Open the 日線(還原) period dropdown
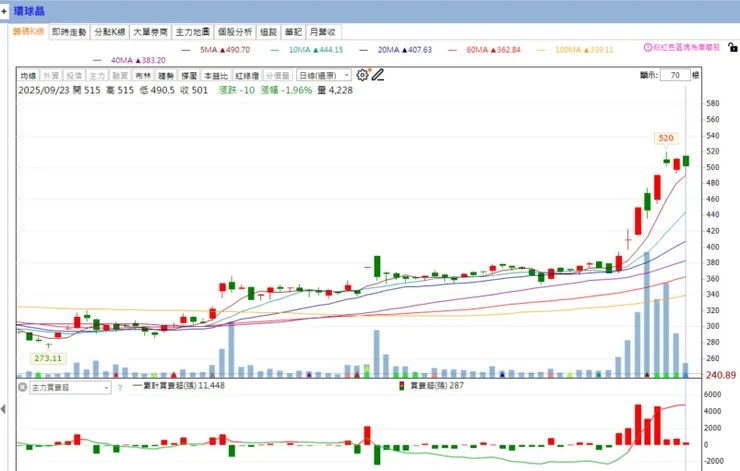Screen dimensions: 740x471 pos(323,76)
